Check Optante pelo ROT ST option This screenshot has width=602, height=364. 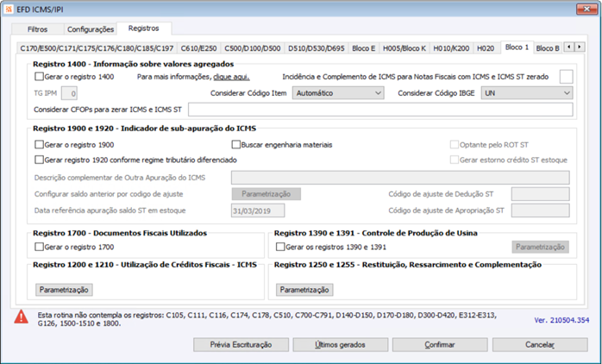pyautogui.click(x=455, y=145)
